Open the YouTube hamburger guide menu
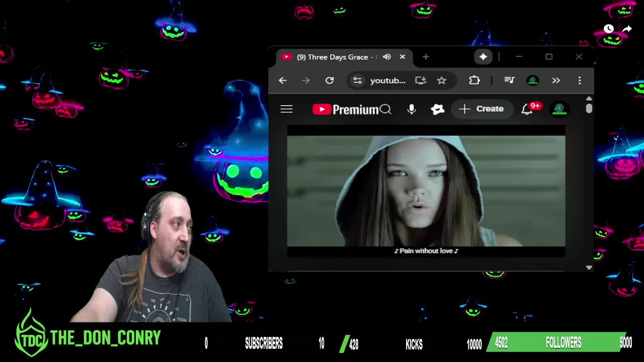 click(286, 109)
